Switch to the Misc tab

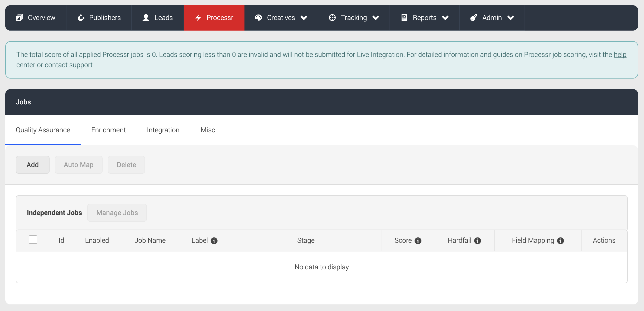208,130
